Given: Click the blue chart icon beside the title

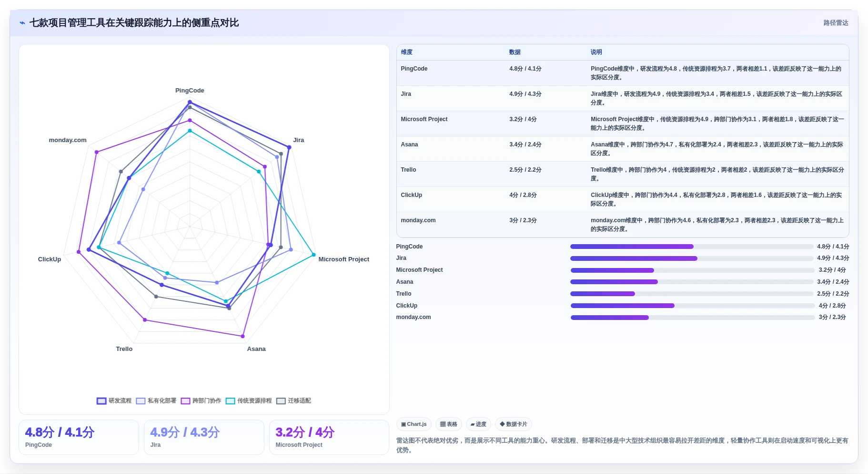Looking at the screenshot, I should click(x=22, y=23).
